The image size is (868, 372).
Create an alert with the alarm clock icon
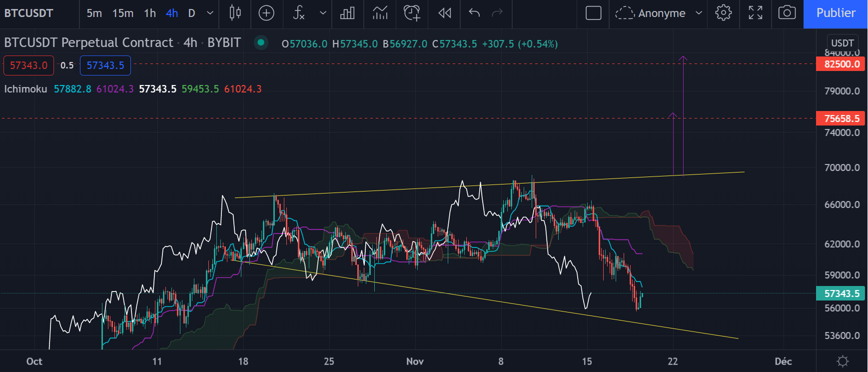tap(412, 13)
